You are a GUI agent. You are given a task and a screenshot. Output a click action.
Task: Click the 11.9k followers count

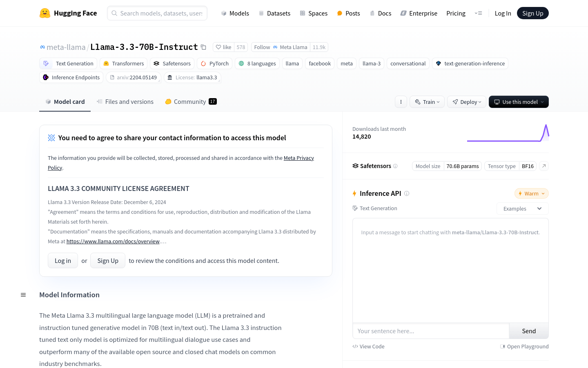point(319,47)
